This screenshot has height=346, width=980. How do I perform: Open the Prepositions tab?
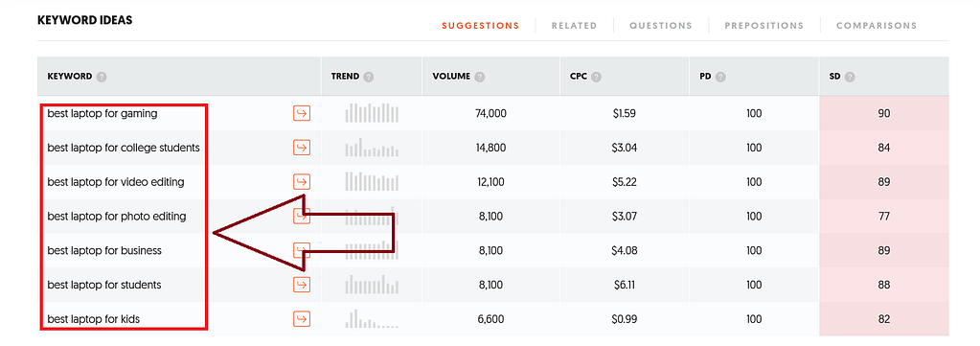point(763,26)
